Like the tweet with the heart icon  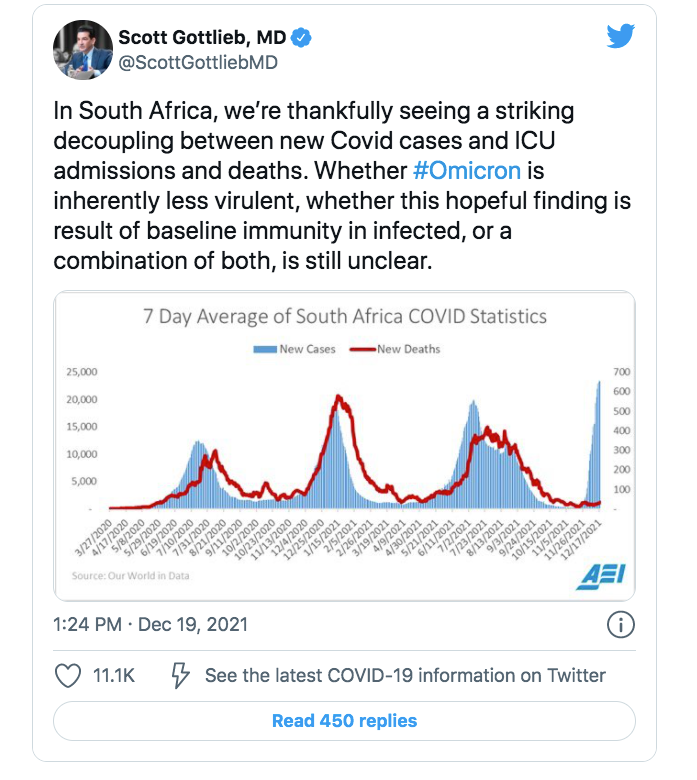point(68,676)
